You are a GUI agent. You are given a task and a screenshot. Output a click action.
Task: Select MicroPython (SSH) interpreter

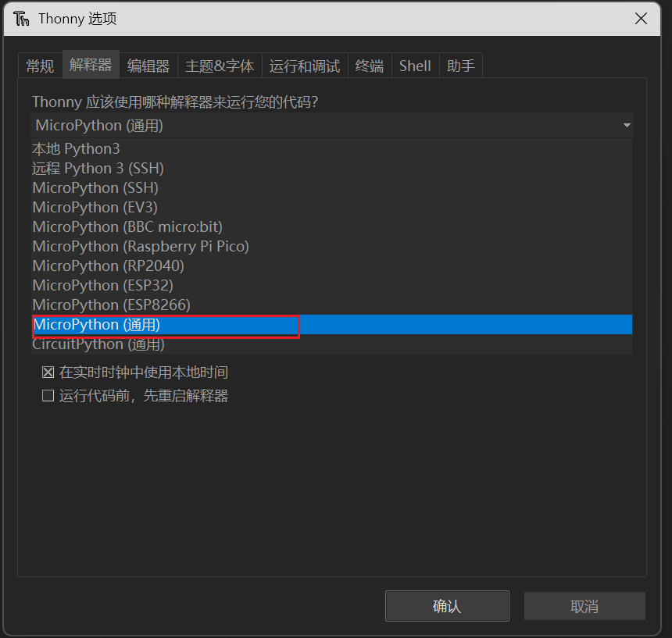coord(332,188)
